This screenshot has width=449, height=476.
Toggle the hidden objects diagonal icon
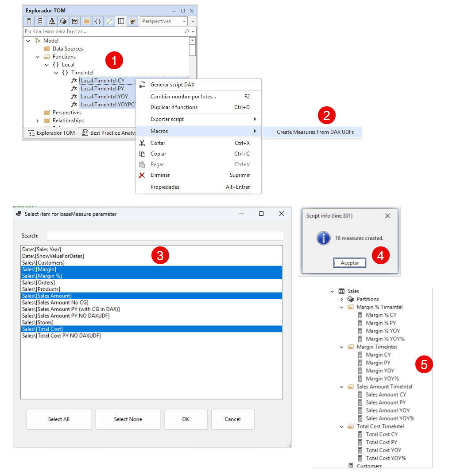(109, 21)
